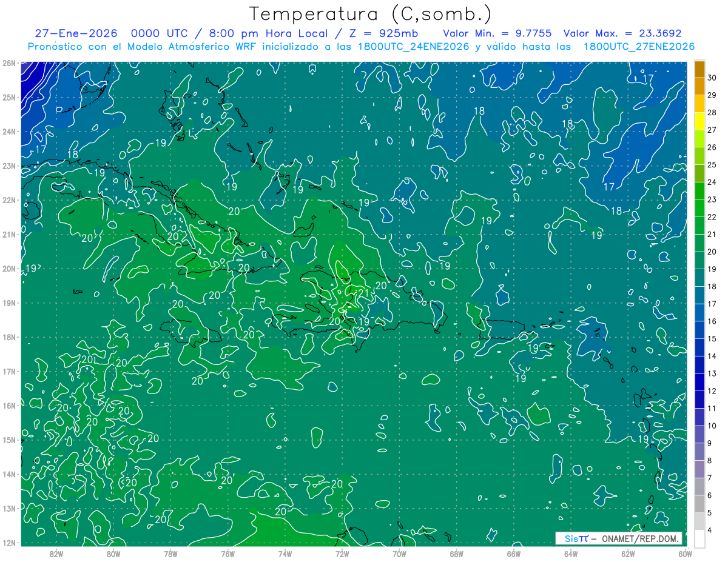Screen dimensions: 728x562
Task: Click colorbar label '13'
Action: click(712, 373)
